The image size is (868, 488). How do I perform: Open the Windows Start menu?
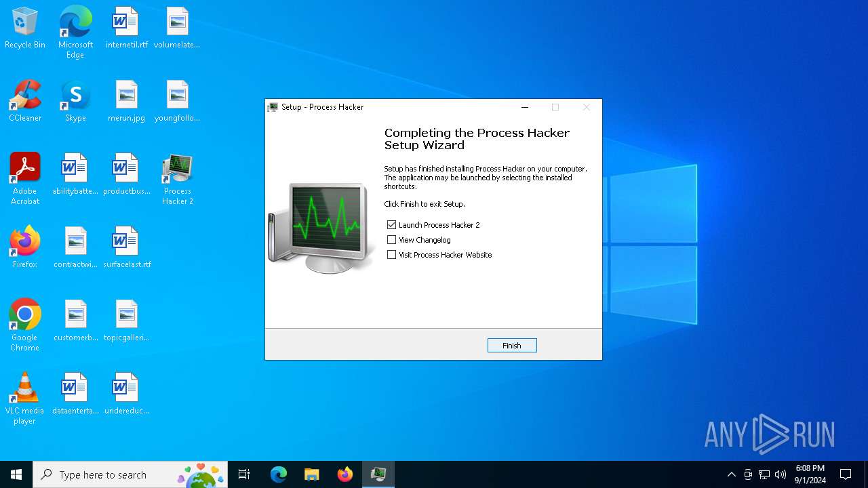(16, 474)
